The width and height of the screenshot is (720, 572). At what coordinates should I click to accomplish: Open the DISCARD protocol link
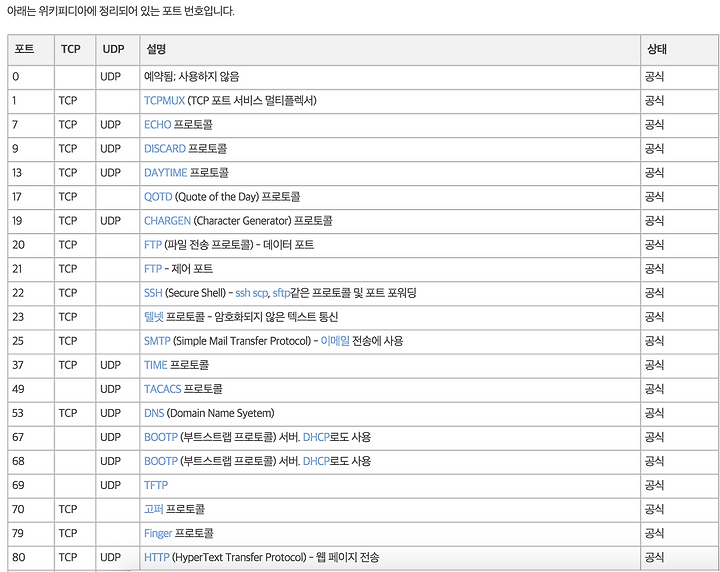[x=165, y=149]
